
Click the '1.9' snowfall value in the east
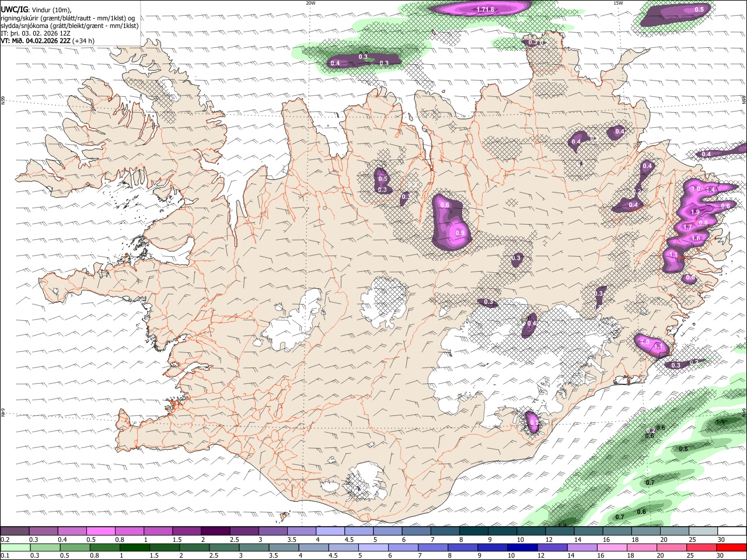(694, 212)
